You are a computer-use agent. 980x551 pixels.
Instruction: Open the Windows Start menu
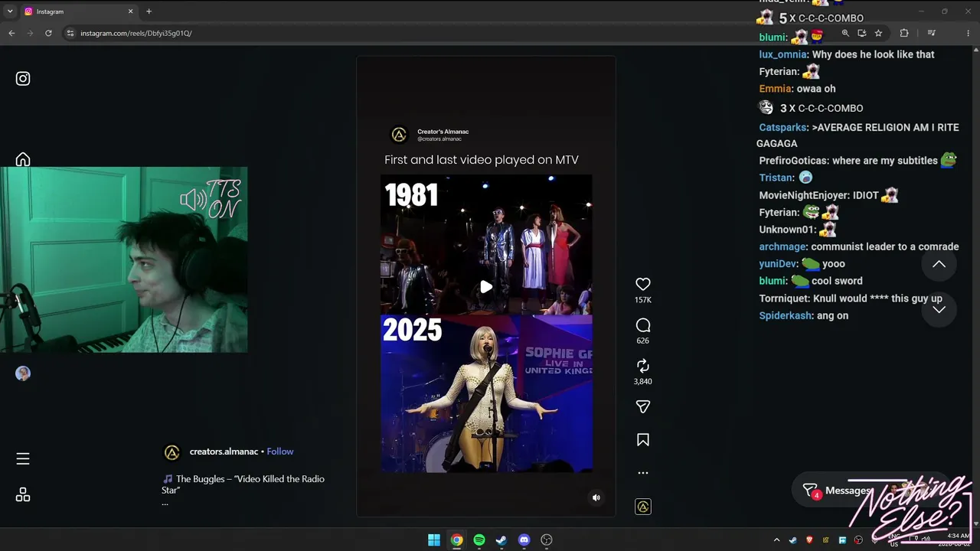tap(434, 540)
